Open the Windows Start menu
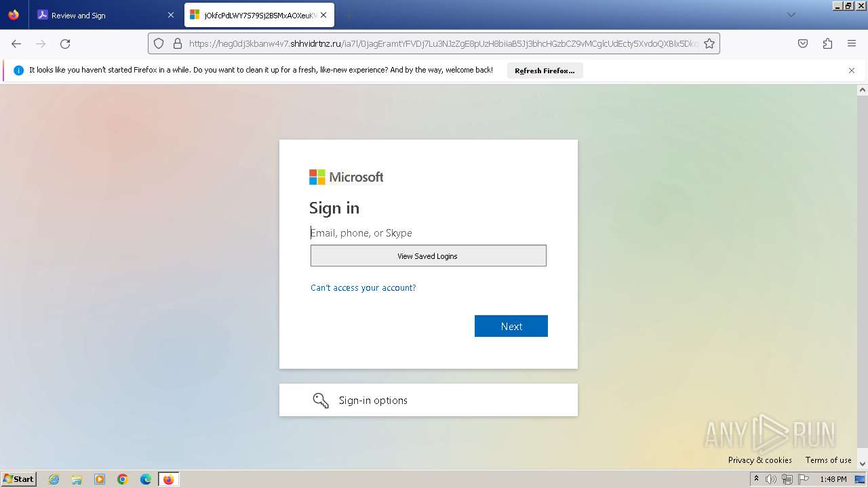This screenshot has width=868, height=488. point(19,479)
